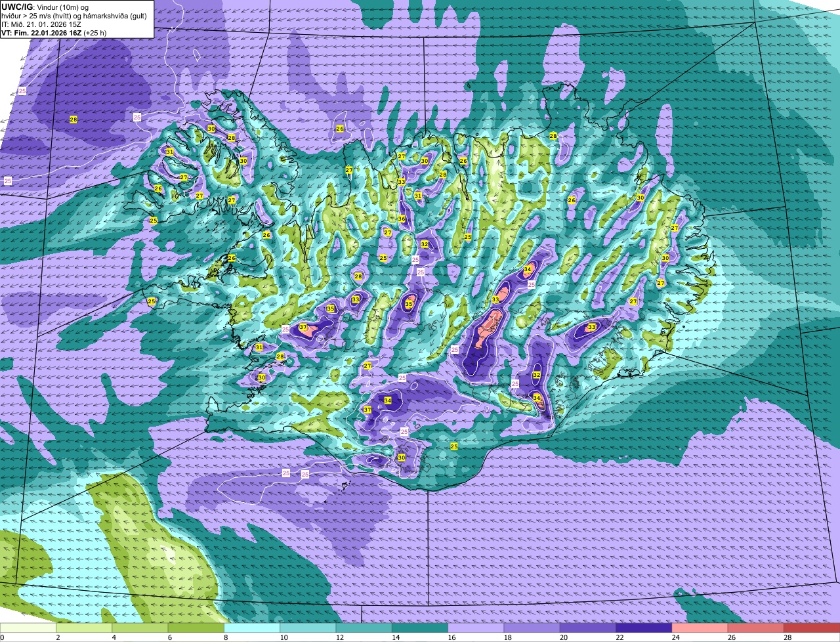The width and height of the screenshot is (840, 642).
Task: Click the 12–14 m/s legend color band
Action: coord(366,628)
